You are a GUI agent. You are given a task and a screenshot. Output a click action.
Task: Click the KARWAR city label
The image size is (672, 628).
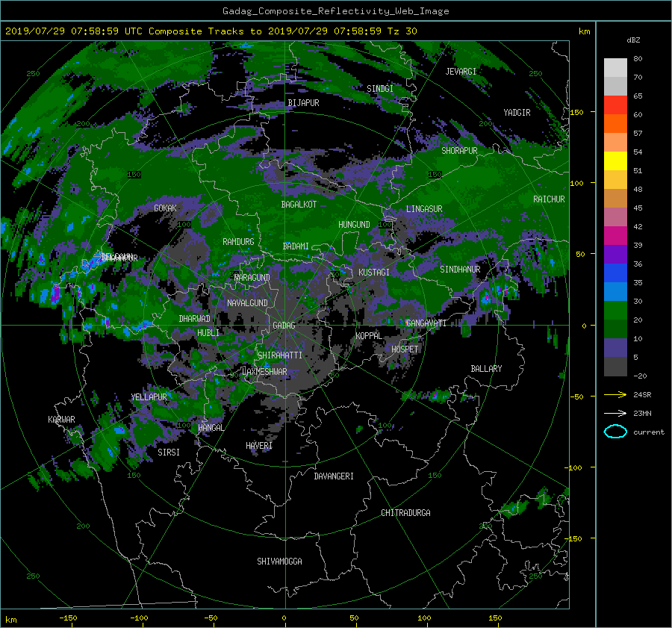[61, 420]
